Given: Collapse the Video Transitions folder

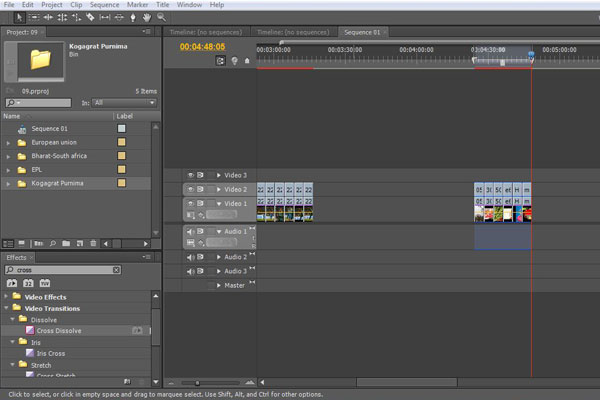Looking at the screenshot, I should click(8, 308).
